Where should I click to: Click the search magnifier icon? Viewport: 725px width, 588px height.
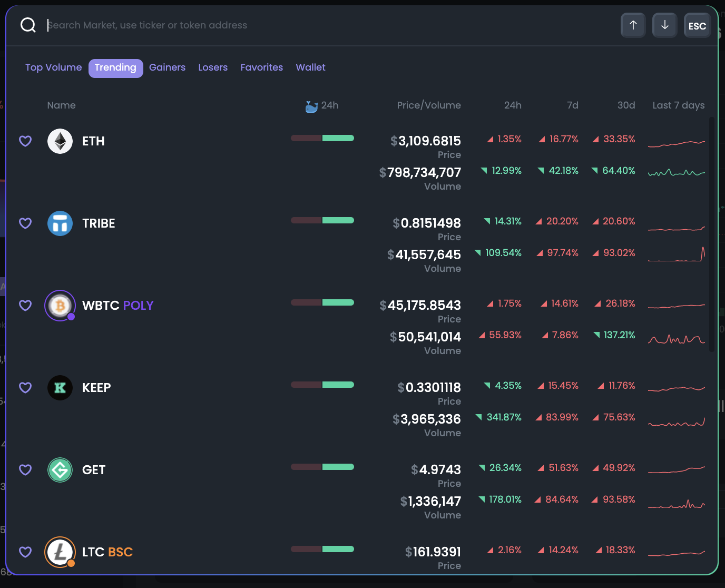pos(28,25)
